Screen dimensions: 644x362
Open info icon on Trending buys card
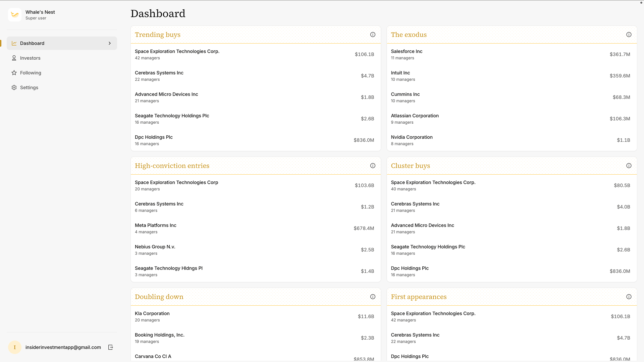click(373, 35)
